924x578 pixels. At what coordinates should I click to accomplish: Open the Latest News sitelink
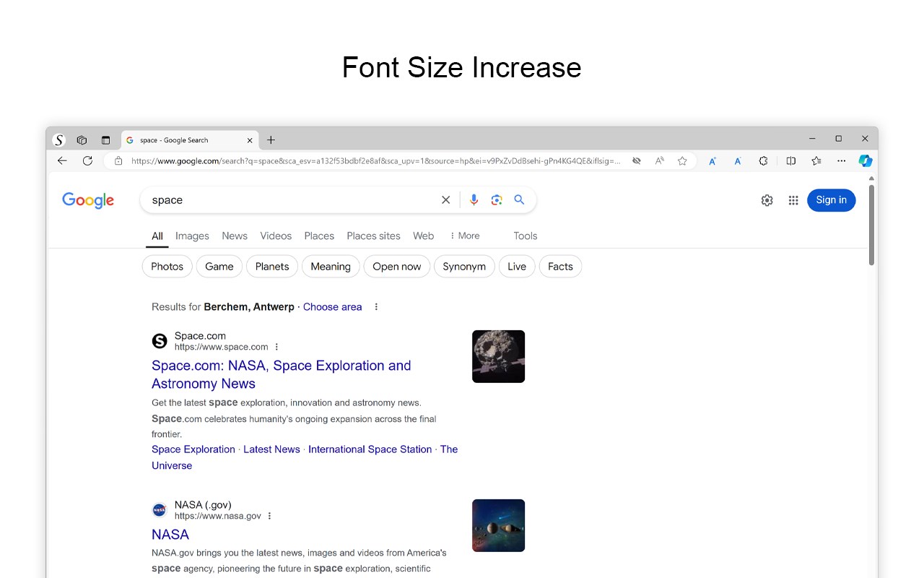click(271, 449)
